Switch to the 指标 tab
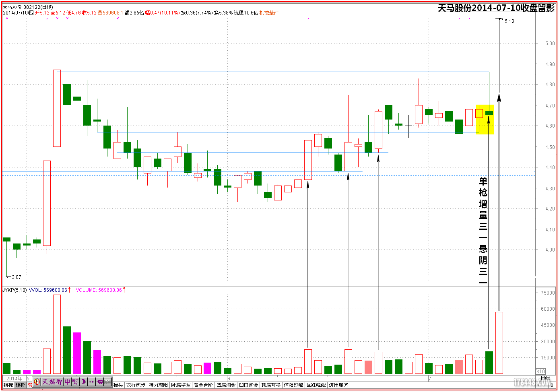 [x=8, y=385]
